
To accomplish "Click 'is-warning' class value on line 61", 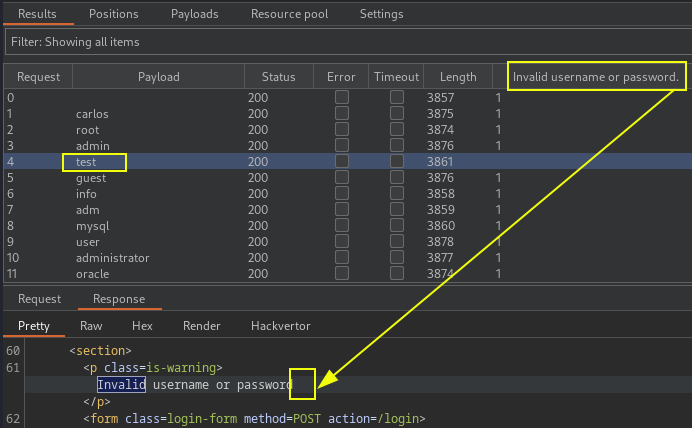I will click(x=181, y=368).
